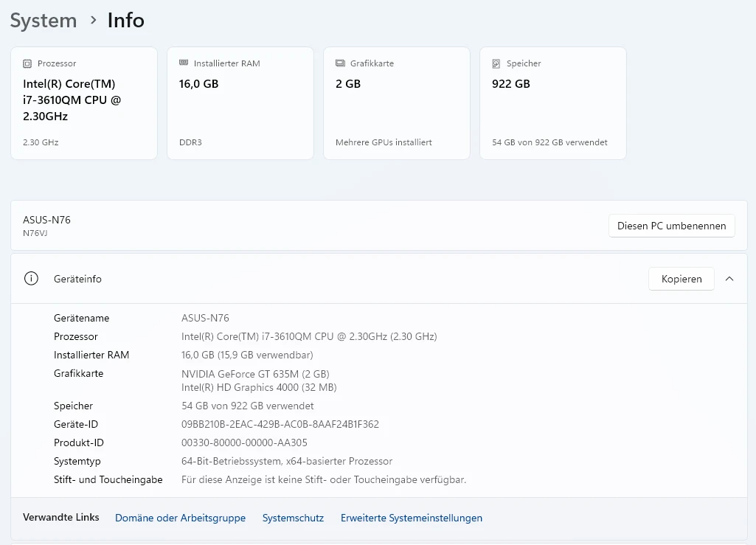Click the Speicher card drive icon
This screenshot has width=756, height=545.
[496, 63]
